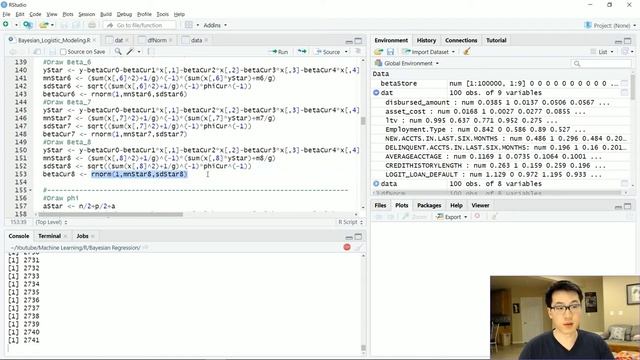Click the environment search field
The width and height of the screenshot is (640, 360).
(601, 63)
